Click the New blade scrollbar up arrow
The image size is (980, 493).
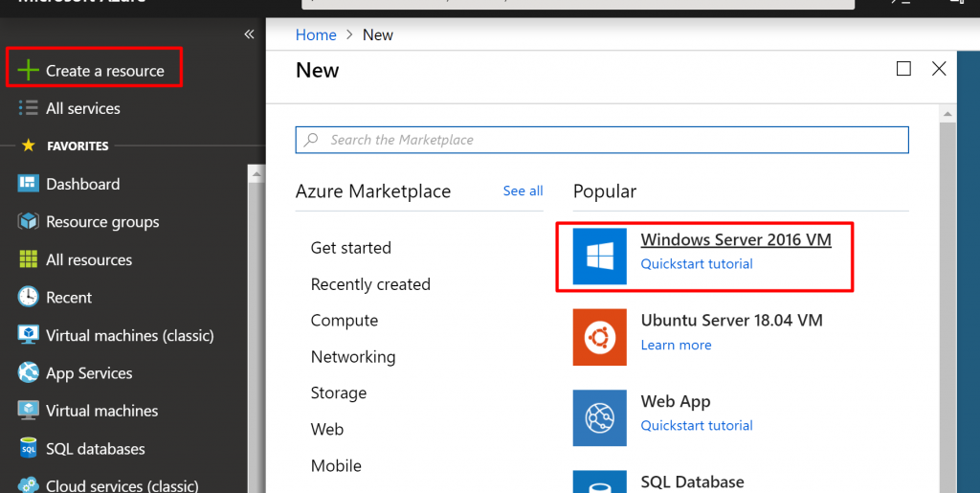click(947, 114)
